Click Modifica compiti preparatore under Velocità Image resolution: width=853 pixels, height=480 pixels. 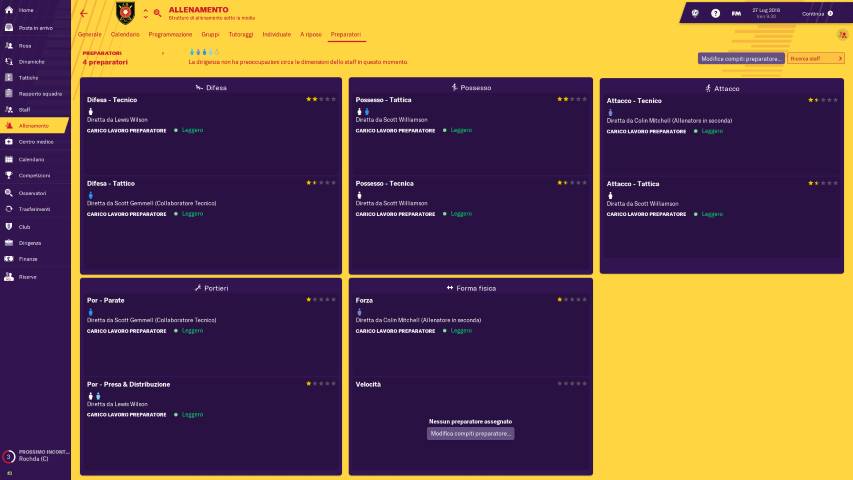470,434
